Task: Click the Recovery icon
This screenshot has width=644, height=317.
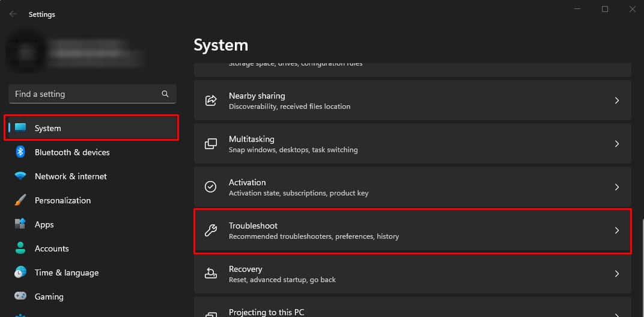Action: pos(211,274)
